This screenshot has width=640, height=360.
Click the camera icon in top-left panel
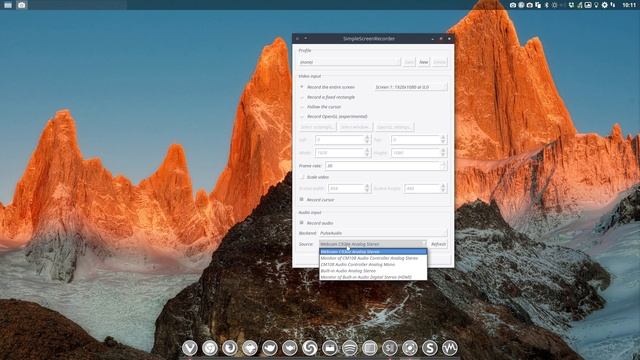tap(22, 5)
